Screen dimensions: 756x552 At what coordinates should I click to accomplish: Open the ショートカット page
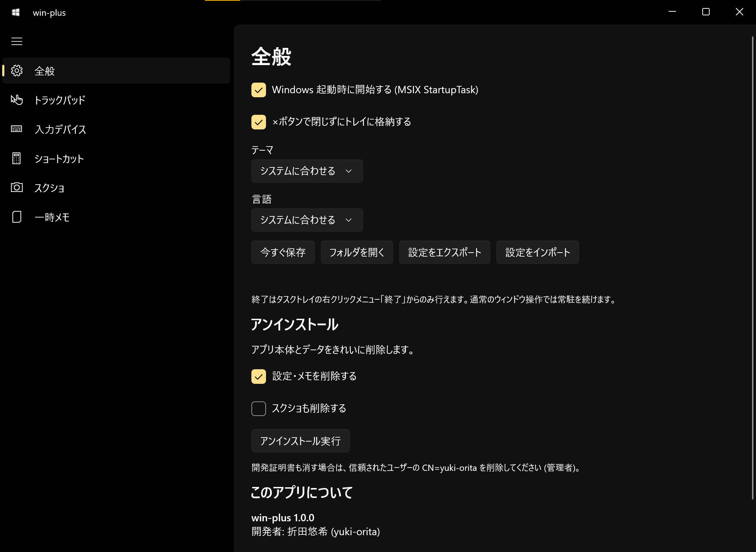point(116,158)
